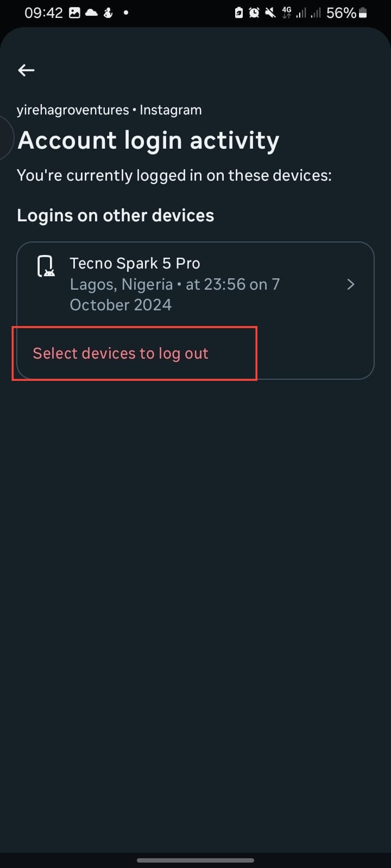Tap the battery saver status icon
The height and width of the screenshot is (868, 391).
(x=239, y=13)
